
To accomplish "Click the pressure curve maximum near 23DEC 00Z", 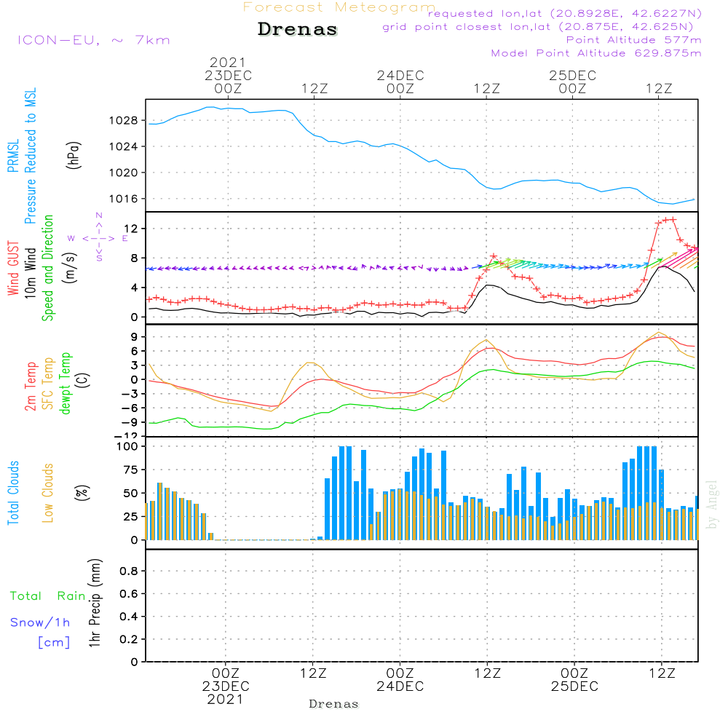I will [210, 107].
